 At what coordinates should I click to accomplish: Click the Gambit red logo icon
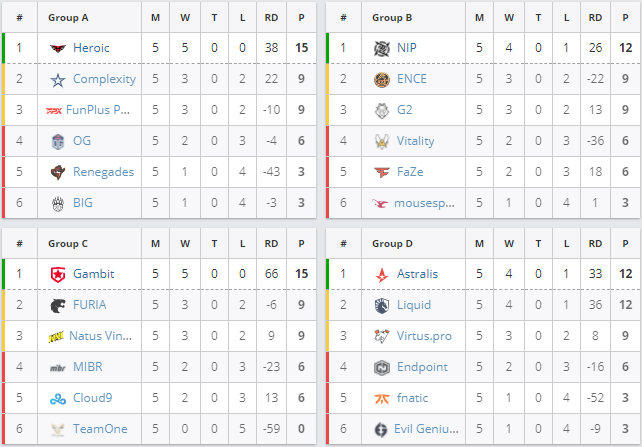58,274
